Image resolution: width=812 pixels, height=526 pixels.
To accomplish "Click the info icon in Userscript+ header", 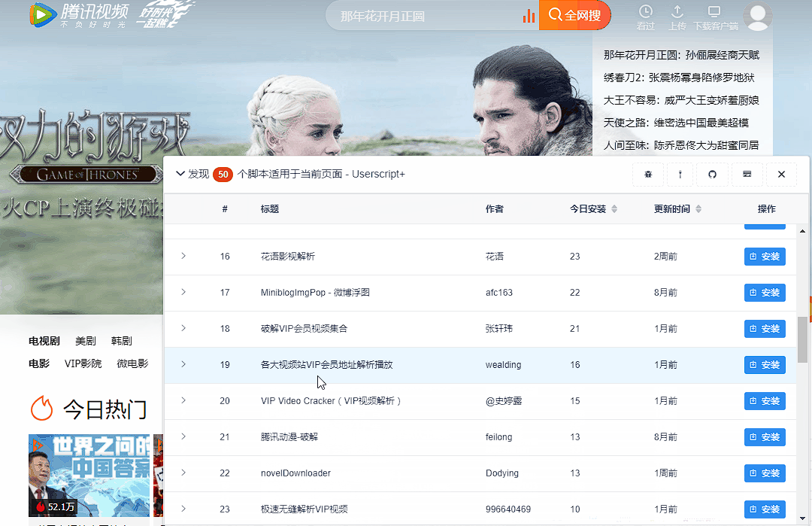I will 680,174.
